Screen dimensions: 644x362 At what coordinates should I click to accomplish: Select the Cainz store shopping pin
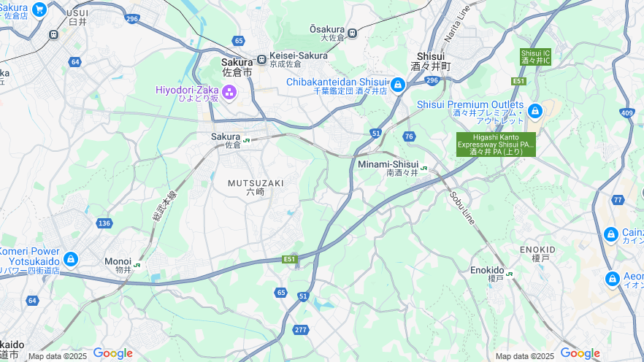click(610, 235)
